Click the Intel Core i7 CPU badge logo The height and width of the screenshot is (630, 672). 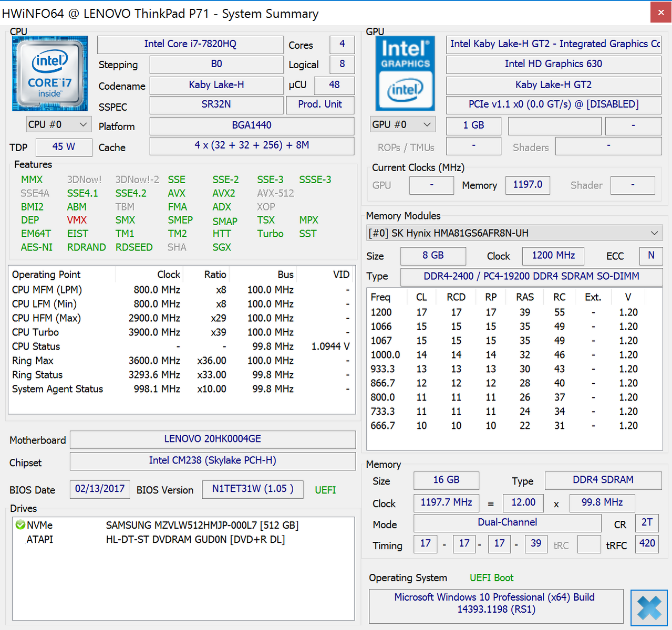click(x=49, y=72)
